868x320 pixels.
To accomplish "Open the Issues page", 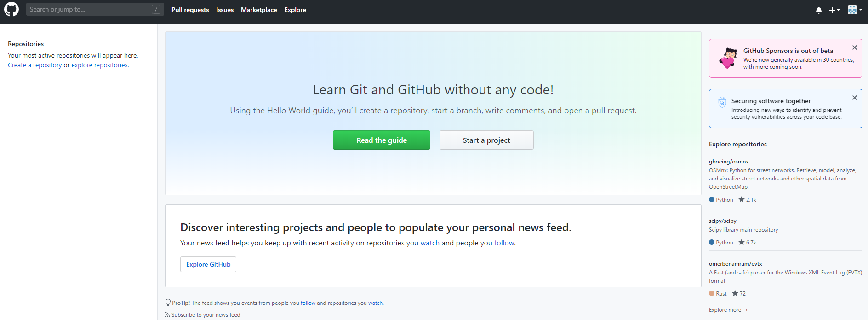I will pyautogui.click(x=225, y=10).
